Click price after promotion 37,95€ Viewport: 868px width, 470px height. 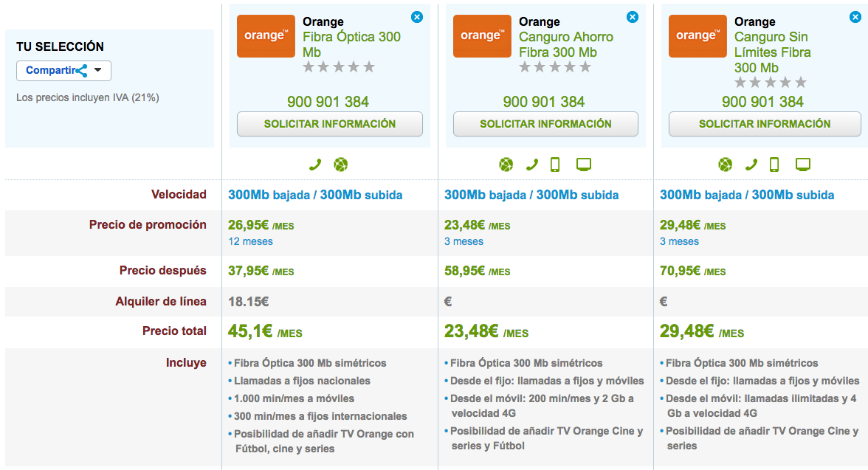point(261,271)
